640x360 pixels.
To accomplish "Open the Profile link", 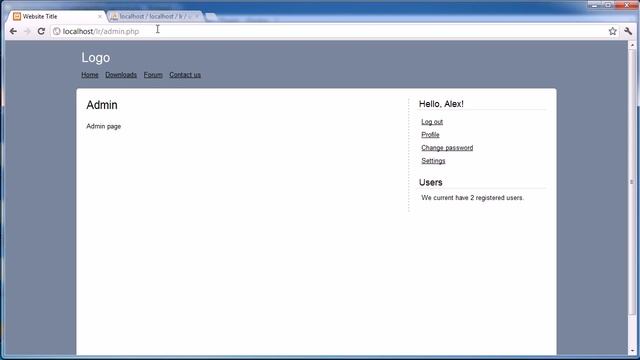I will [430, 135].
